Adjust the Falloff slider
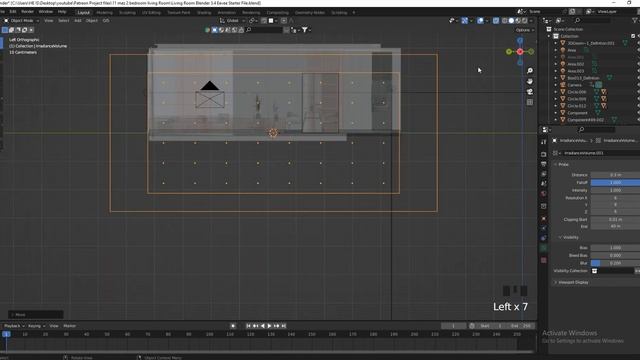This screenshot has width=640, height=360. click(615, 182)
